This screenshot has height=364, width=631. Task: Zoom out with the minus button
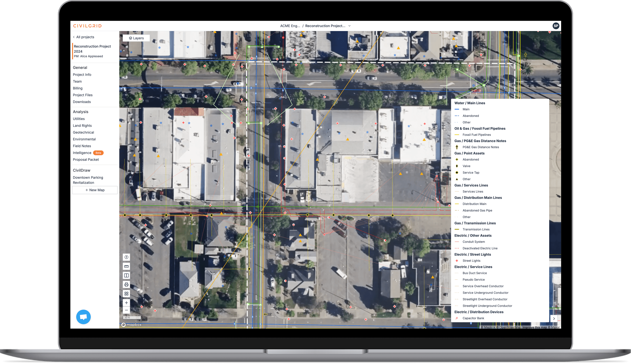tap(126, 310)
